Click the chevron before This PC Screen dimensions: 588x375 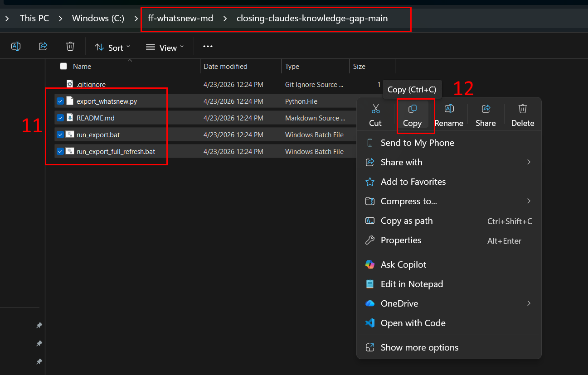[7, 19]
